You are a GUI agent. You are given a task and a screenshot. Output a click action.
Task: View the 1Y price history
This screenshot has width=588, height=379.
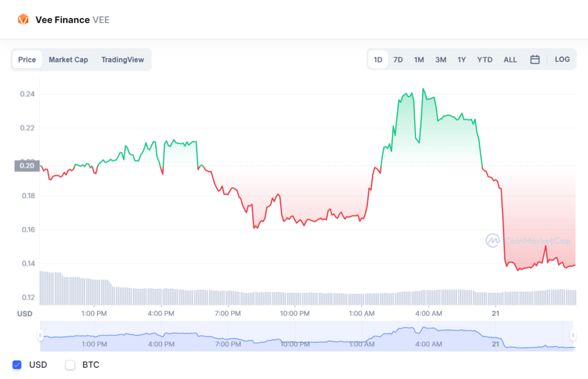[x=462, y=59]
